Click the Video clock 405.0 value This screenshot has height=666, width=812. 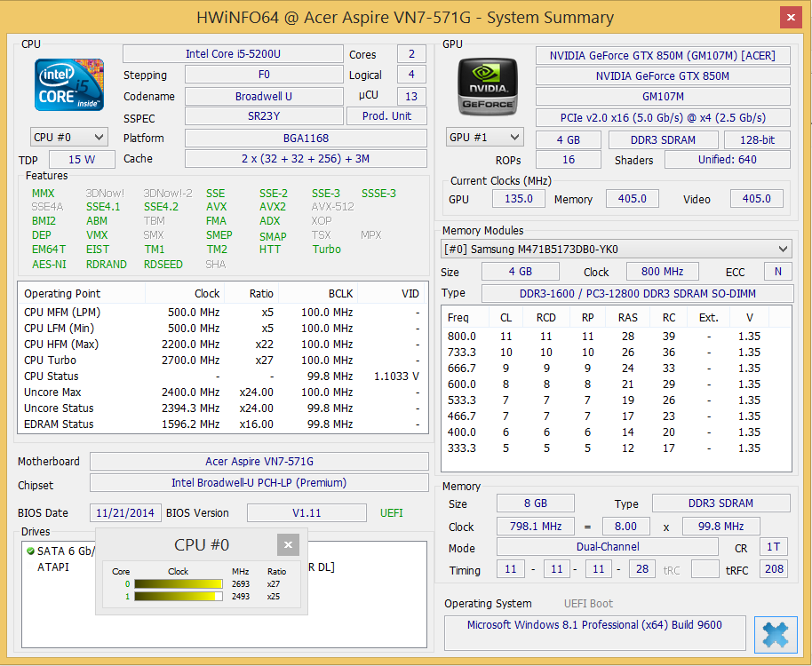click(757, 199)
